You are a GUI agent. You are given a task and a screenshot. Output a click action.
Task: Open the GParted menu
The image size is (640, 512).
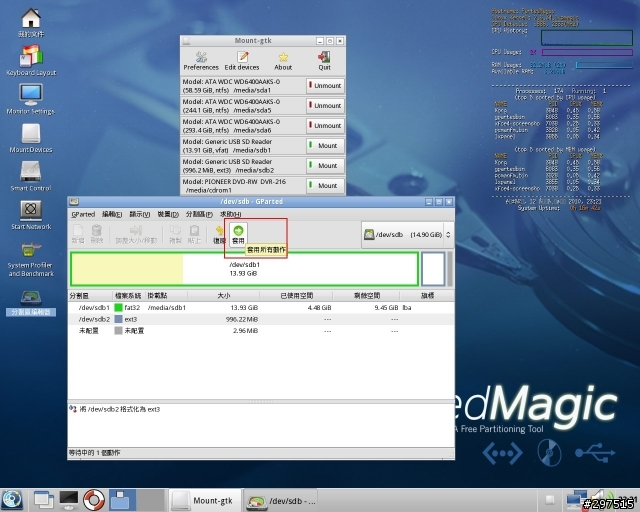(x=83, y=214)
